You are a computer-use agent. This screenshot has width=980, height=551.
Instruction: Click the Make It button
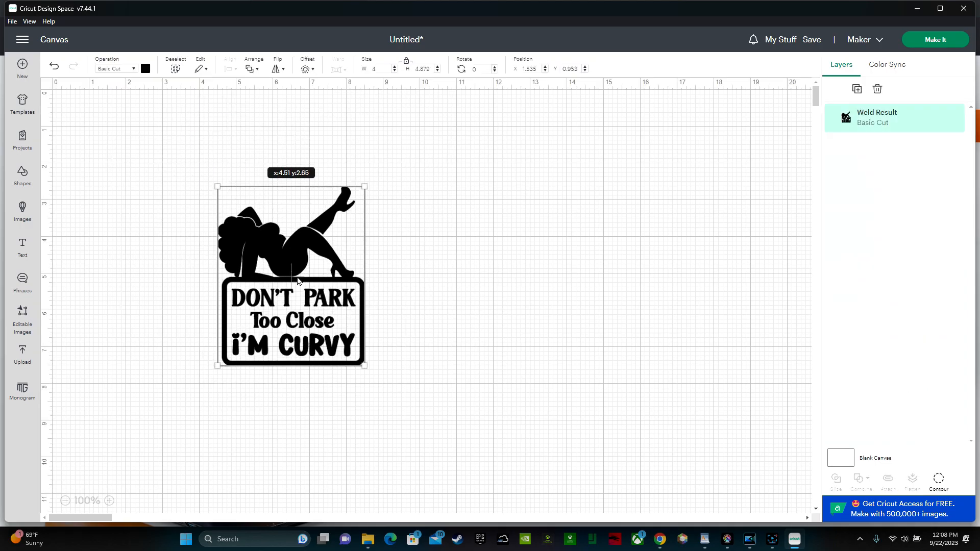935,40
